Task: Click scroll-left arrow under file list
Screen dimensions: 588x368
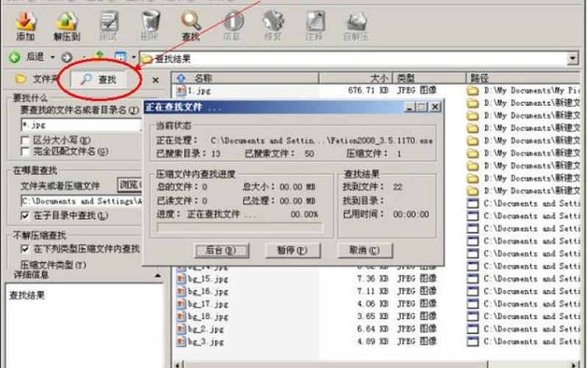Action: pos(179,364)
